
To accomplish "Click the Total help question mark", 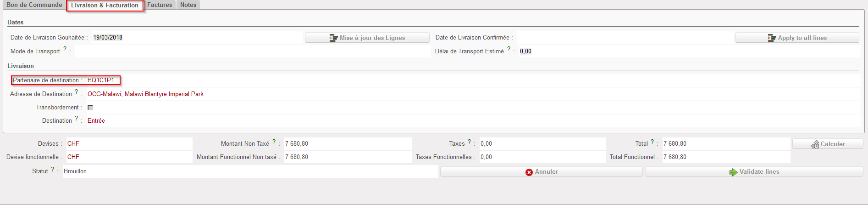I will 652,142.
